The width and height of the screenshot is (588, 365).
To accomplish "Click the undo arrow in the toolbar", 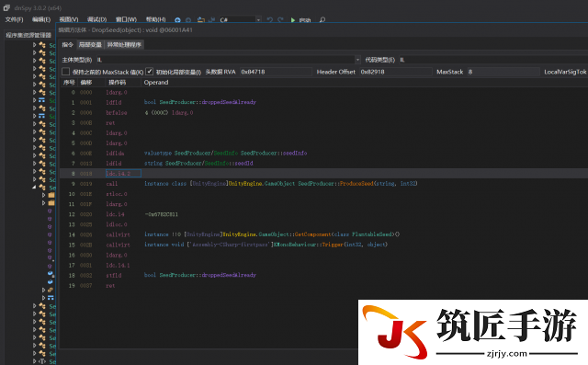I will 269,20.
